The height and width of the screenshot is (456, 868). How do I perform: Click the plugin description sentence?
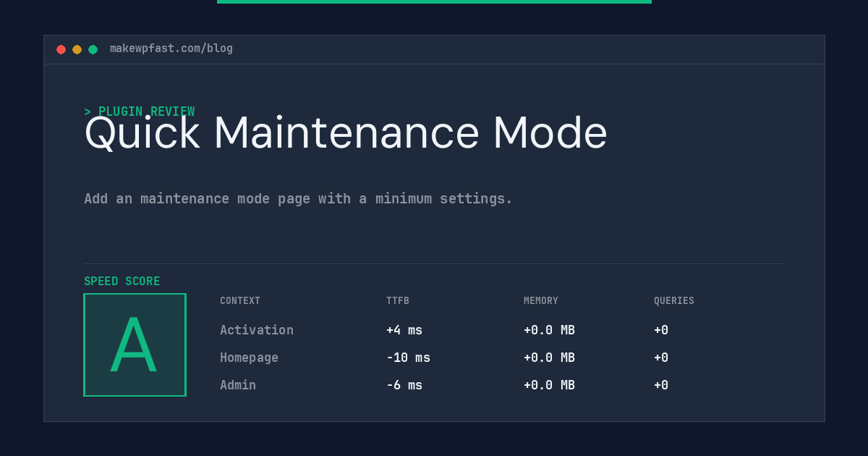(298, 198)
